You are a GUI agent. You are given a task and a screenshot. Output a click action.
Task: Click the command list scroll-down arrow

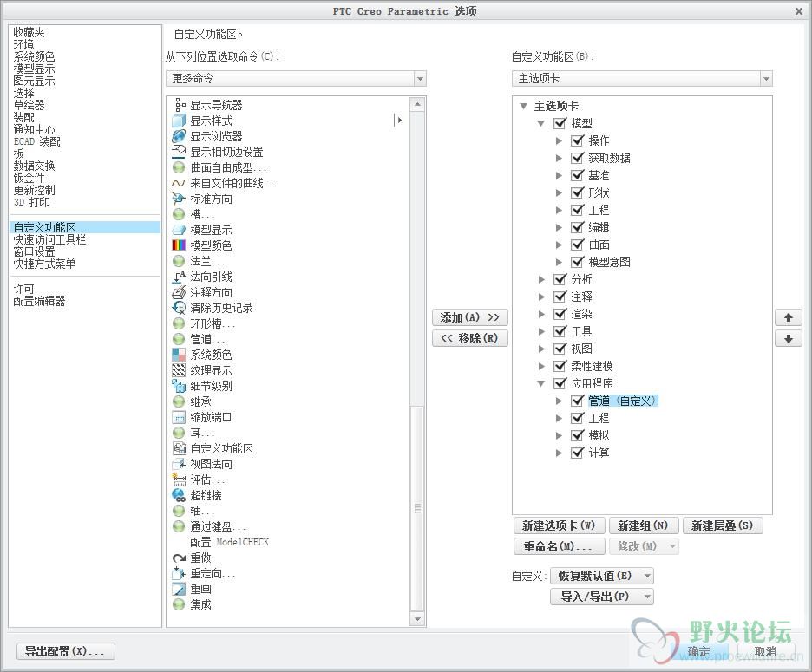pos(417,619)
